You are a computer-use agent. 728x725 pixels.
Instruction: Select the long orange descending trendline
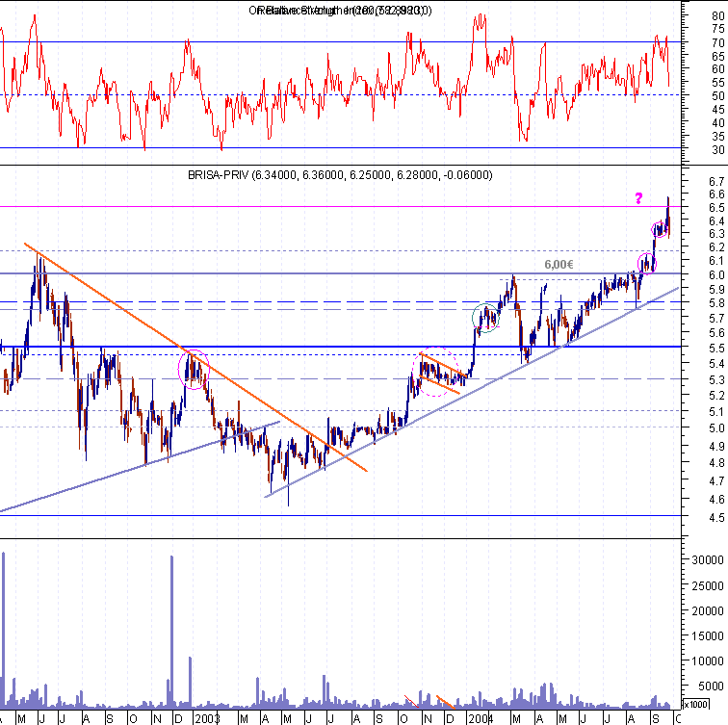pos(195,357)
